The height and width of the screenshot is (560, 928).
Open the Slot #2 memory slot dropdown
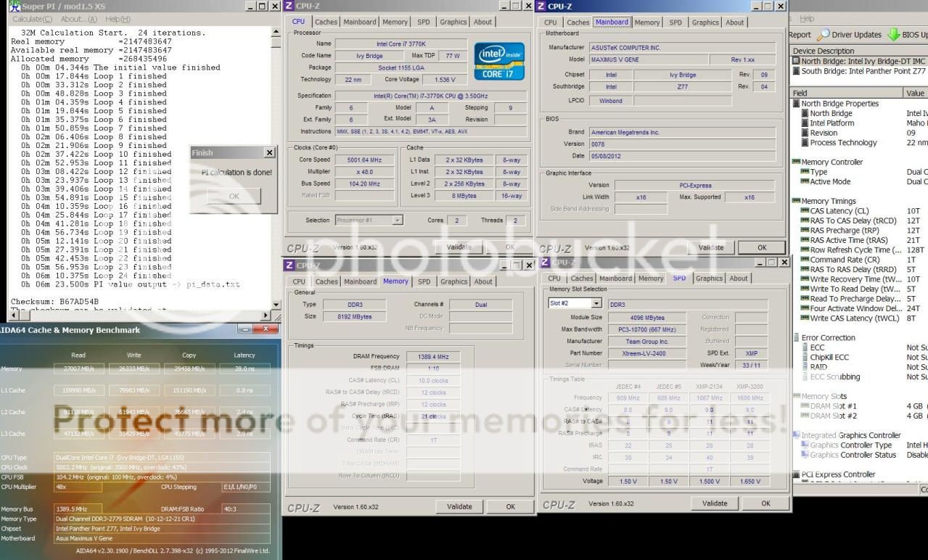[596, 303]
